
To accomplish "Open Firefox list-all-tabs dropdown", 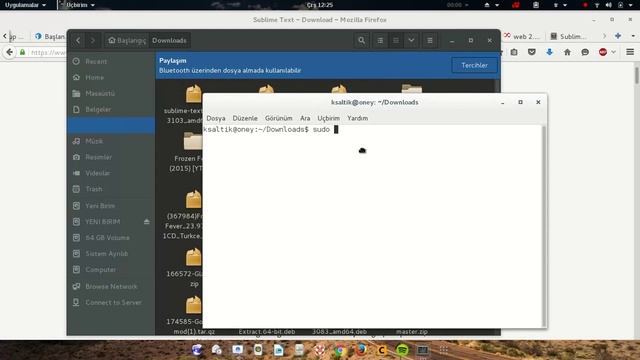I will pos(633,36).
